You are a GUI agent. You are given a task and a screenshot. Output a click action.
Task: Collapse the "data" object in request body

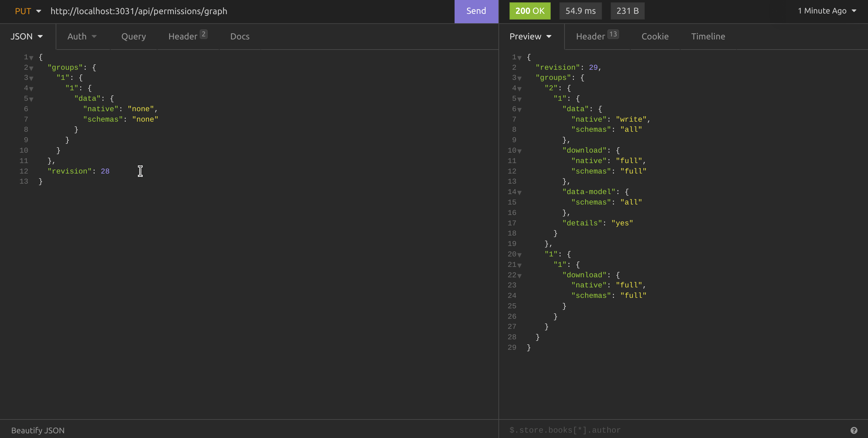point(31,99)
